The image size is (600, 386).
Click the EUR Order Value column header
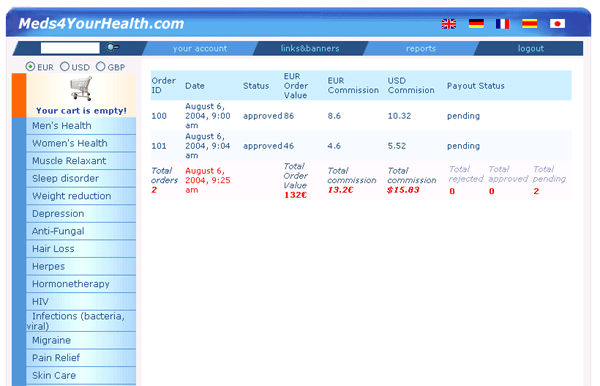(x=296, y=86)
